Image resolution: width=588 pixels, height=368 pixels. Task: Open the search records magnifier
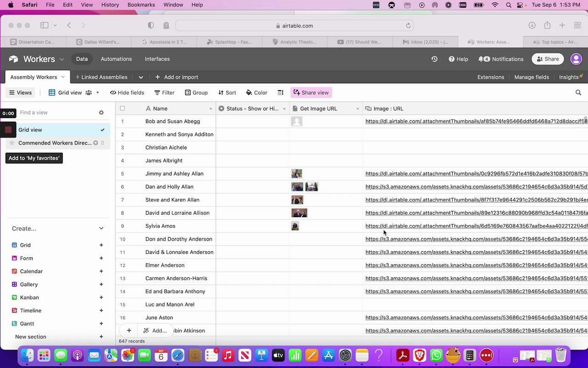pyautogui.click(x=578, y=92)
